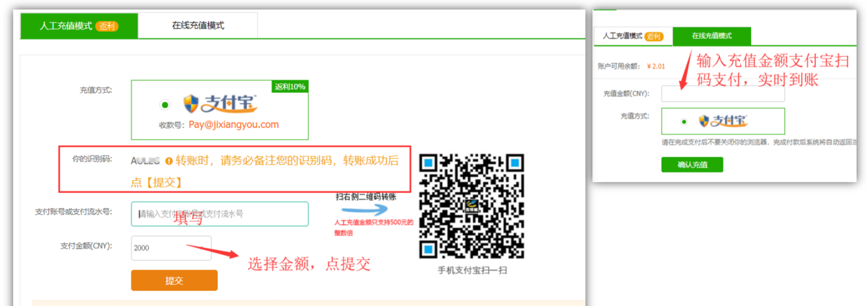Viewport: 868px width, 306px height.
Task: Click the Alipay logo in left panel
Action: (221, 104)
